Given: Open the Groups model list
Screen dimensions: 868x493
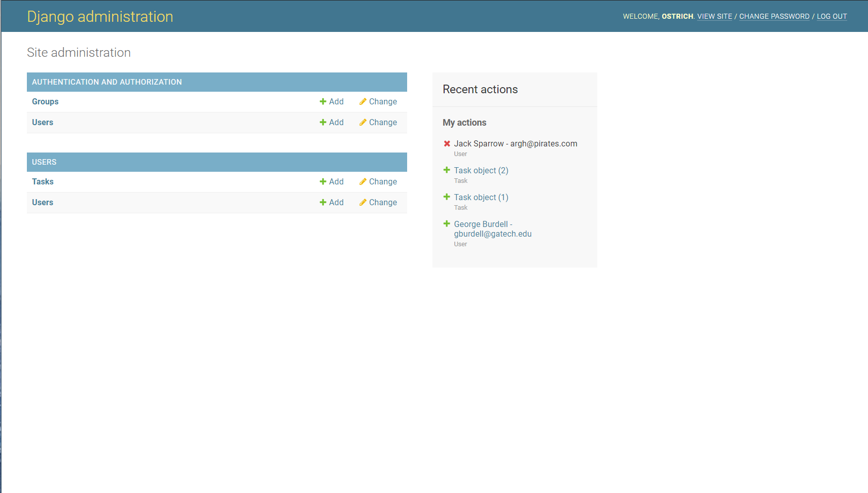Looking at the screenshot, I should pos(45,102).
